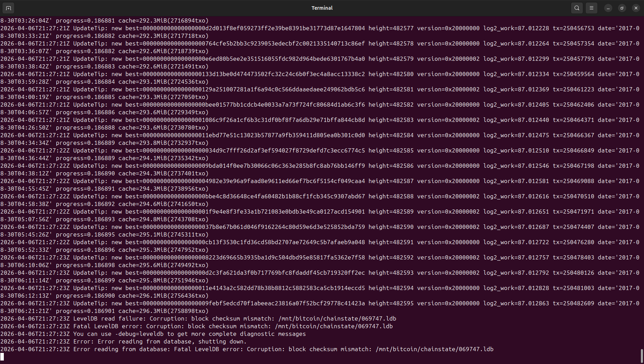644x364 pixels.
Task: Close the Terminal window
Action: [636, 8]
